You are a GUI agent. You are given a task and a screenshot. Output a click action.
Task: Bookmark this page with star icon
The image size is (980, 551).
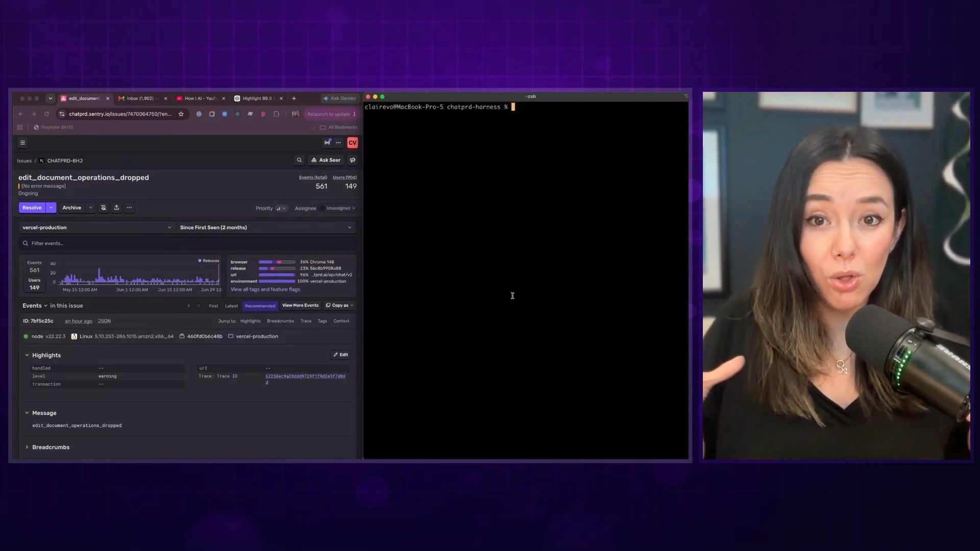click(181, 114)
